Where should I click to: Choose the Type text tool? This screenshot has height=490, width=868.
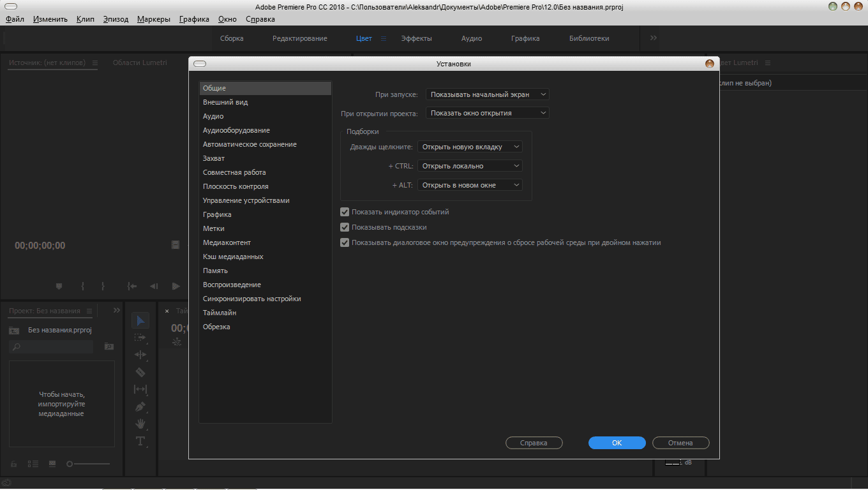[140, 441]
